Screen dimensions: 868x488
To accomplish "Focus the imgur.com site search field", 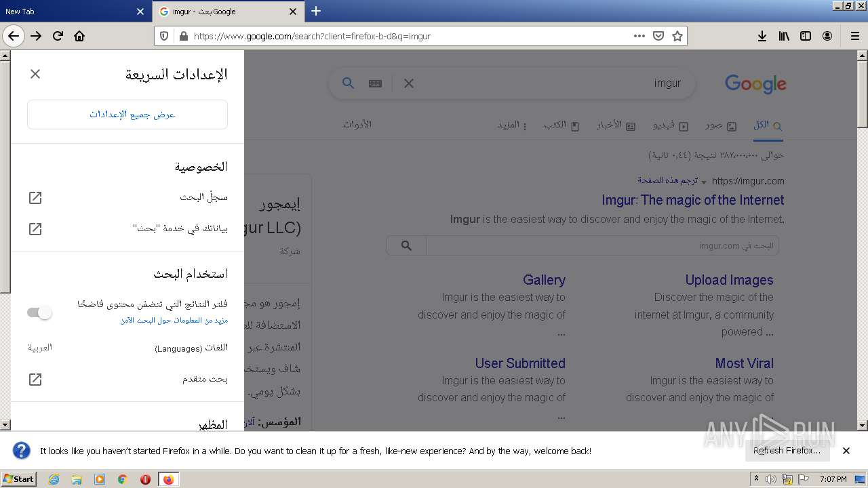I will (602, 245).
